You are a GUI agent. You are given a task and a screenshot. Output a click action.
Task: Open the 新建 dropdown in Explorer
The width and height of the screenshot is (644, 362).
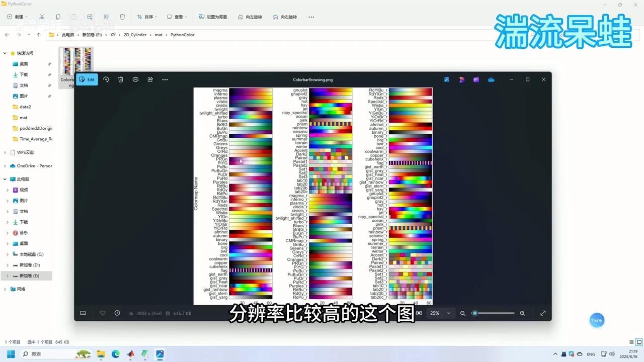[x=18, y=17]
